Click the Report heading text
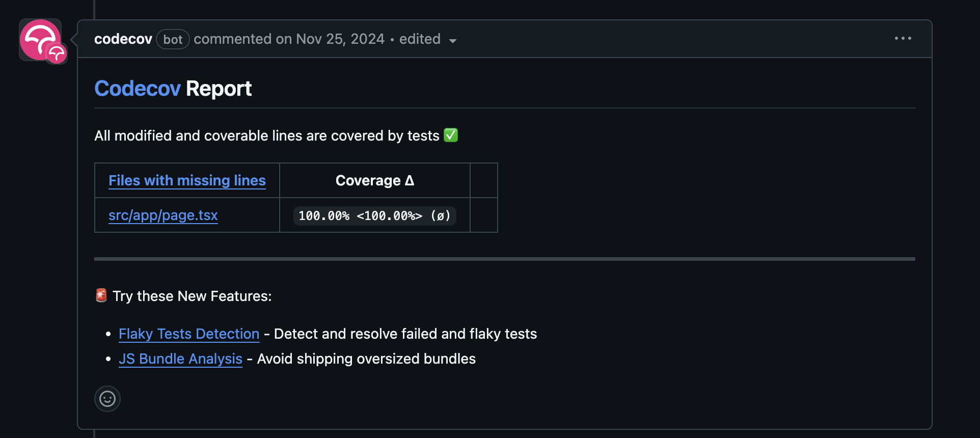The width and height of the screenshot is (980, 438). click(x=219, y=89)
